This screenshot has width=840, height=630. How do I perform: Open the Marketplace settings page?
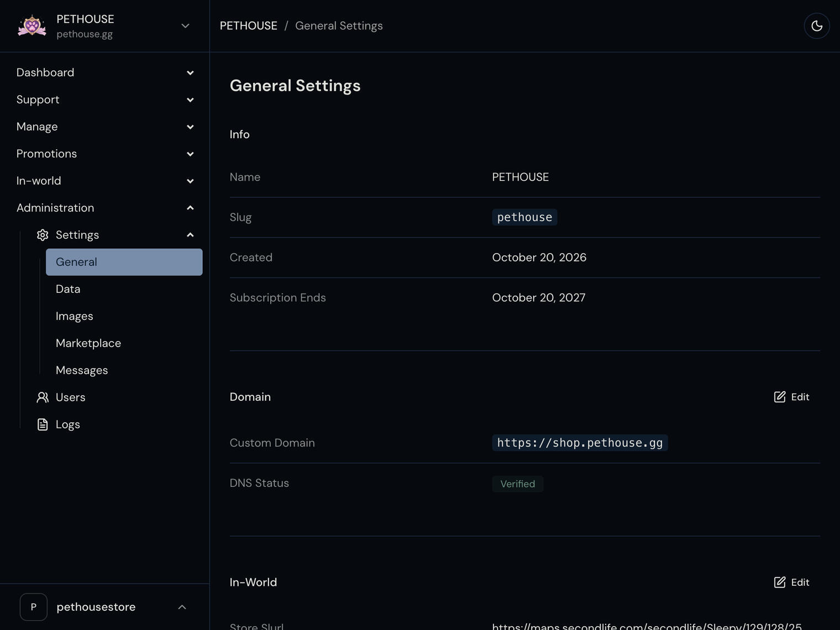[124, 343]
